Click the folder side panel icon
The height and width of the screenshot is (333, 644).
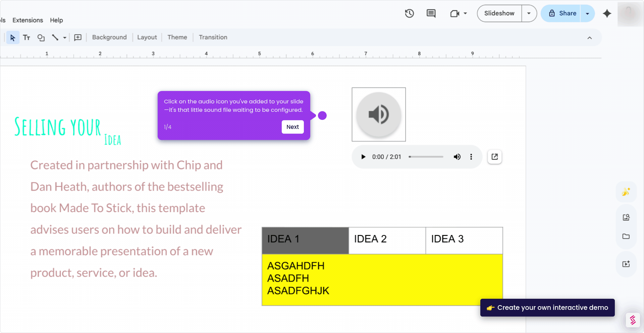(626, 236)
